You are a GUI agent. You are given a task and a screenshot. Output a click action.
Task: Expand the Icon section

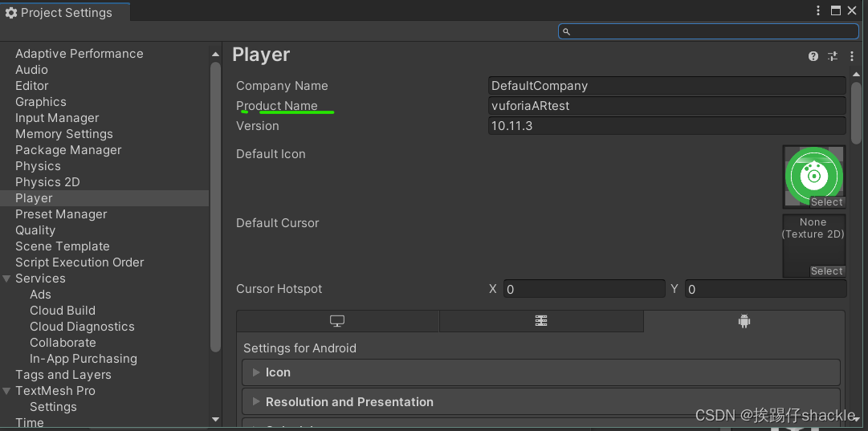(541, 372)
